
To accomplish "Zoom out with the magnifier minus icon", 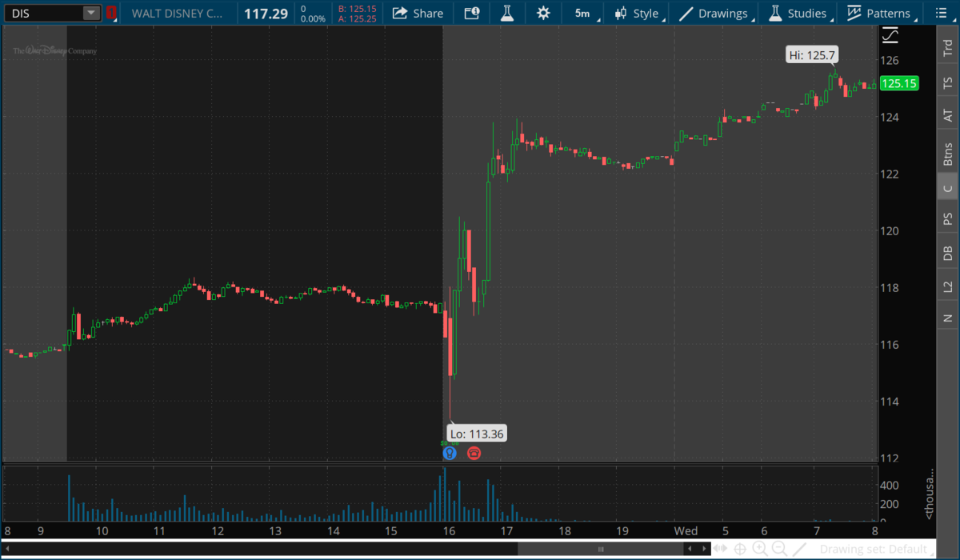I will coord(779,549).
